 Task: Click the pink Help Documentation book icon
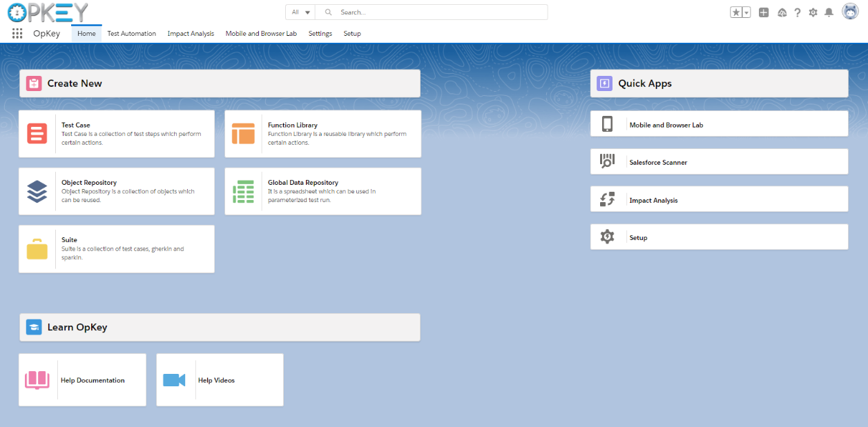tap(37, 380)
